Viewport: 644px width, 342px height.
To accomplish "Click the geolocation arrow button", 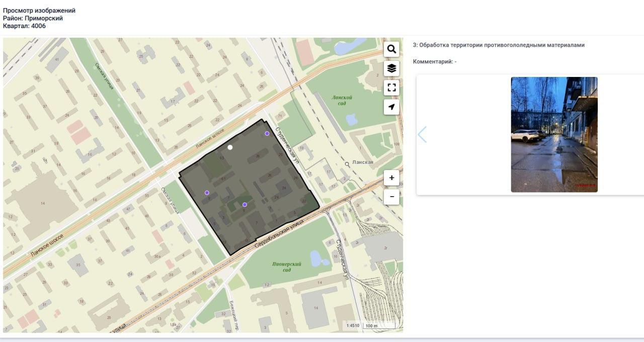I will 391,107.
